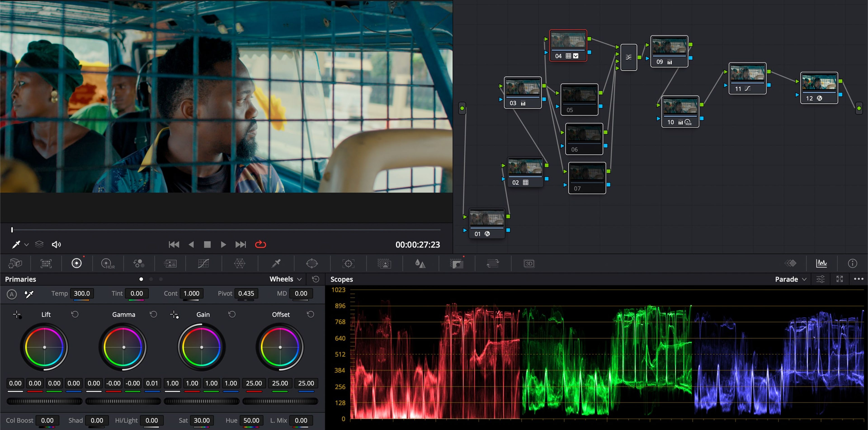Toggle the split screen layers icon
The height and width of the screenshot is (430, 868).
click(39, 244)
